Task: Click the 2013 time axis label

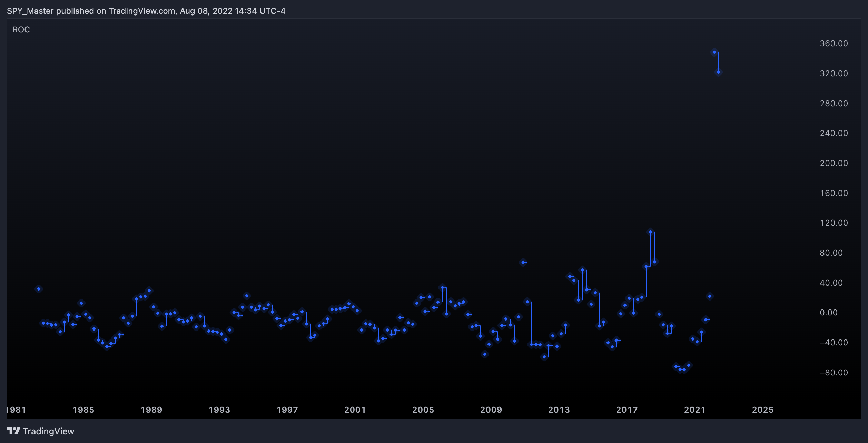Action: click(x=559, y=410)
